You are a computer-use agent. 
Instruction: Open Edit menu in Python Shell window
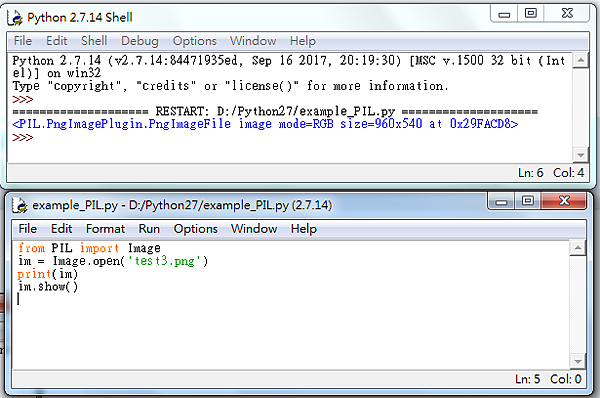pos(57,41)
